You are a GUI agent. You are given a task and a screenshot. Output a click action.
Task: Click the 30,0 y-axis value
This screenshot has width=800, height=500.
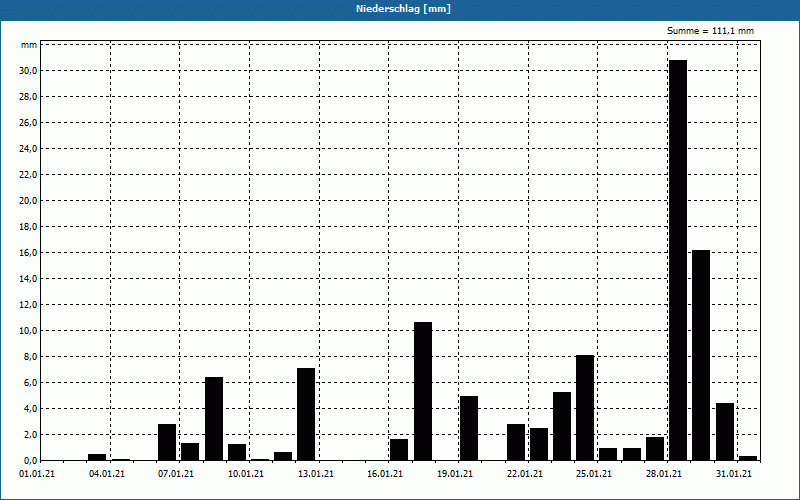pos(28,71)
